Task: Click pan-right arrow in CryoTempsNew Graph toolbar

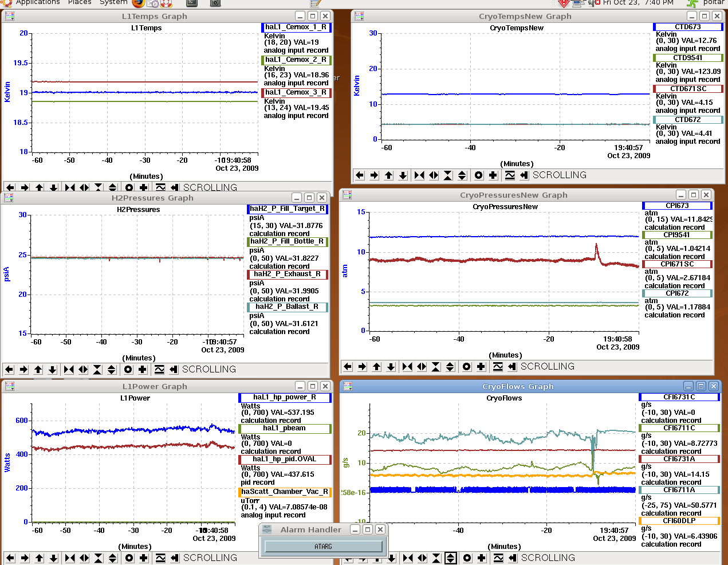Action: pyautogui.click(x=374, y=175)
